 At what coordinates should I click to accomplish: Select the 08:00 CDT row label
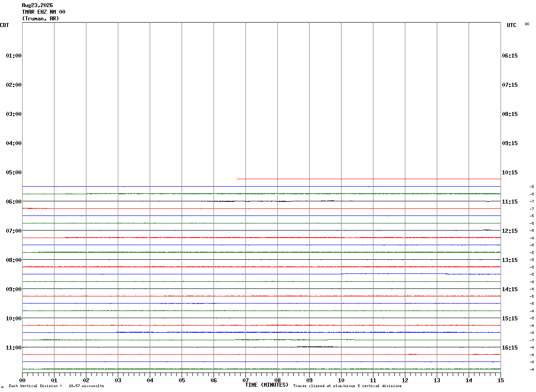(x=14, y=260)
